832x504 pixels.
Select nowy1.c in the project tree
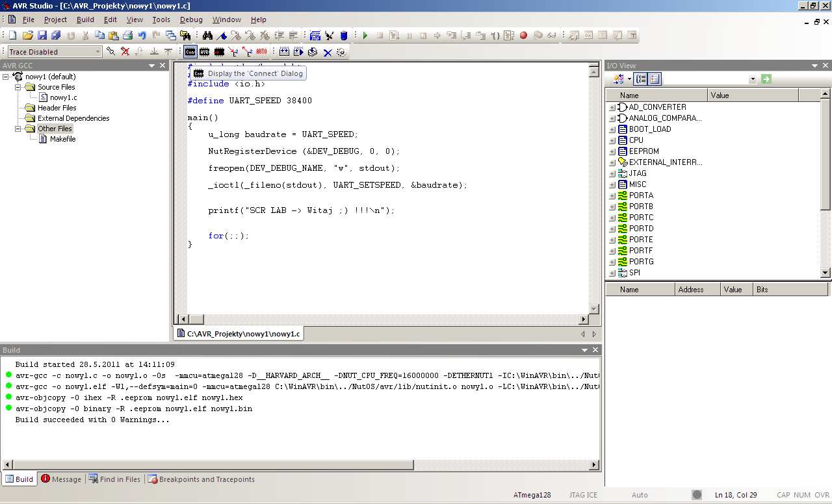pos(63,97)
